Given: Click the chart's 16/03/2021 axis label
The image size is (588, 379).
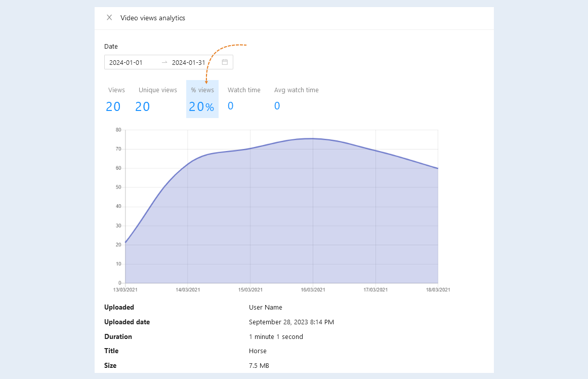Looking at the screenshot, I should tap(313, 290).
